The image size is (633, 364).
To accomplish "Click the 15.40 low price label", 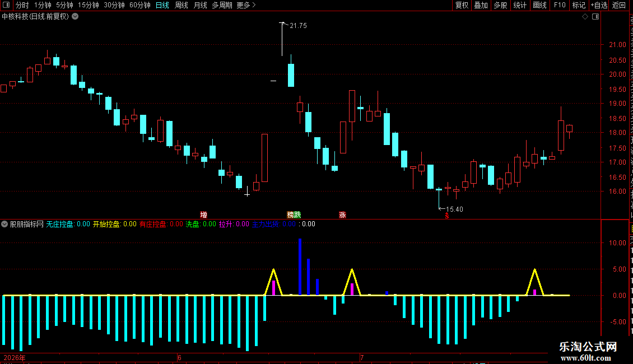I will (x=454, y=209).
